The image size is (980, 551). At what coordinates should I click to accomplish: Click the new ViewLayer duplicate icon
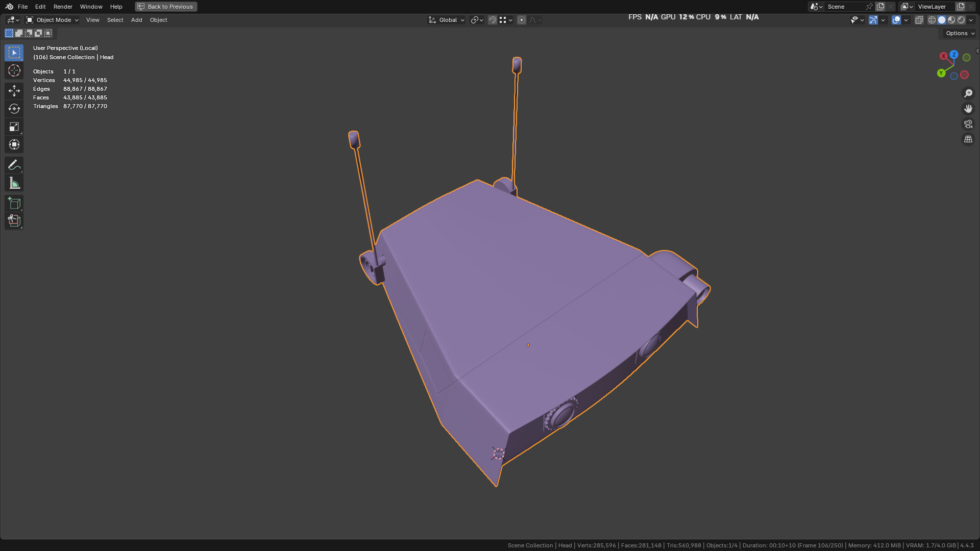[x=961, y=7]
